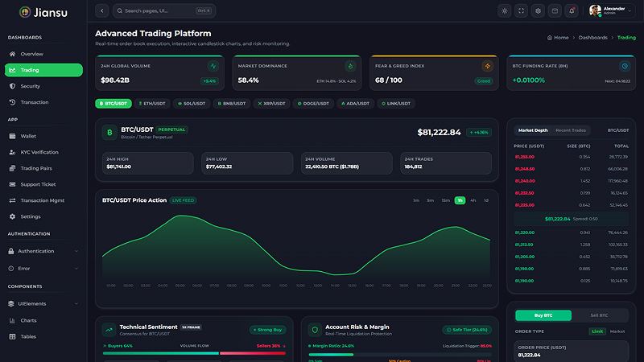Click the Order Price (USDT) field
Image resolution: width=644 pixels, height=362 pixels.
point(571,352)
